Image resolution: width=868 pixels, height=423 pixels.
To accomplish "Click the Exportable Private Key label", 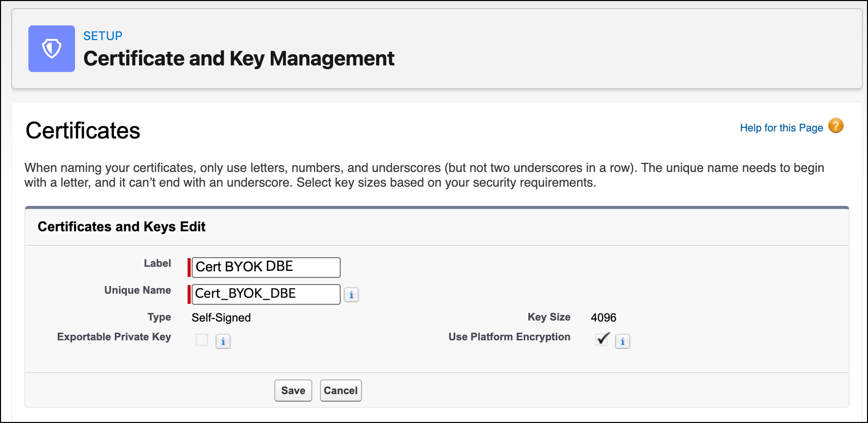I will [x=114, y=337].
